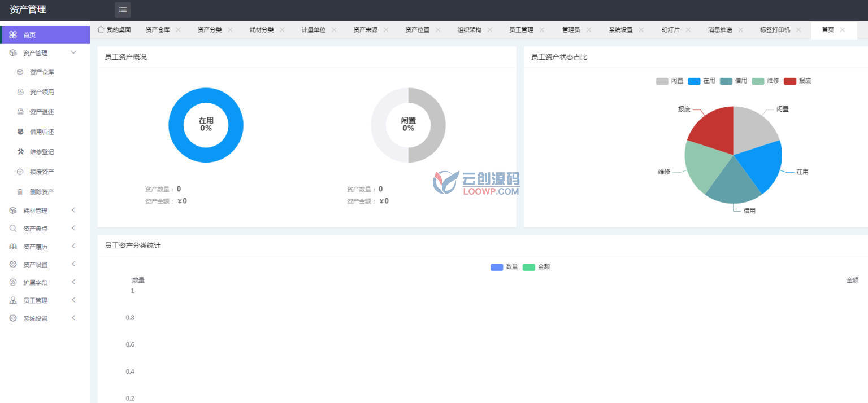Click the 资产盘点 magnifier icon
This screenshot has width=868, height=403.
[x=13, y=229]
